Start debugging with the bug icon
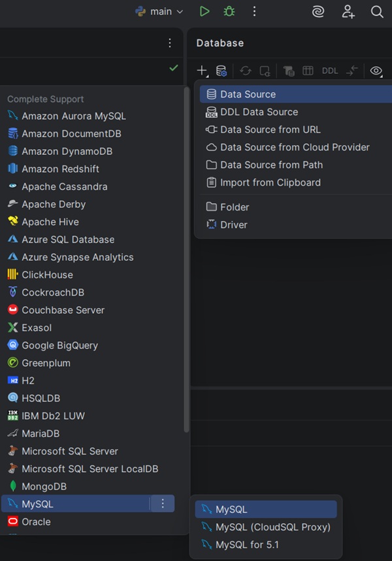Image resolution: width=392 pixels, height=561 pixels. [229, 11]
